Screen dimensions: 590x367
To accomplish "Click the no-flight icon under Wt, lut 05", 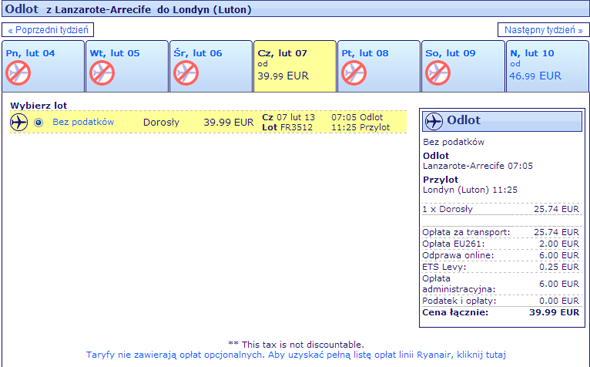I will [102, 73].
